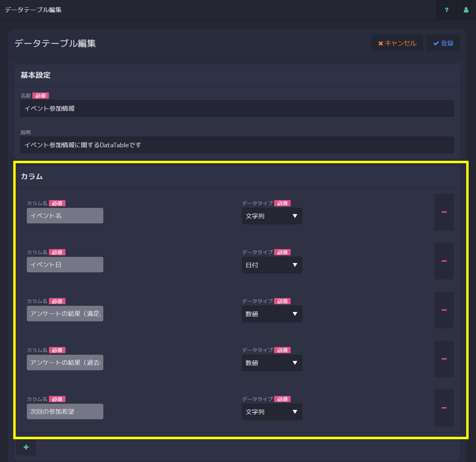Click the 名前 field containing イベント参加情報
The height and width of the screenshot is (462, 476).
point(237,109)
